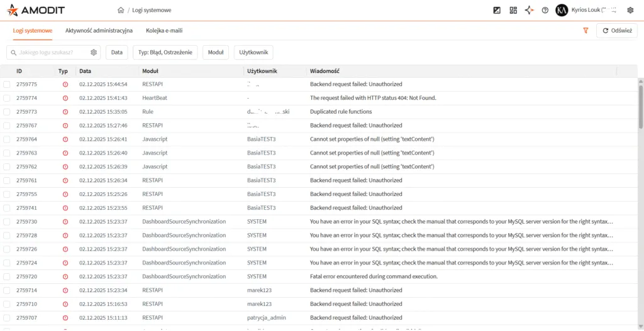Open the settings gear in top bar

coord(630,10)
